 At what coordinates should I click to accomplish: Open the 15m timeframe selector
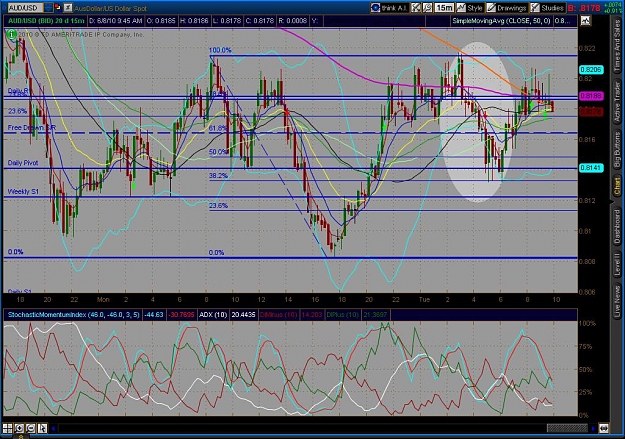(x=444, y=8)
